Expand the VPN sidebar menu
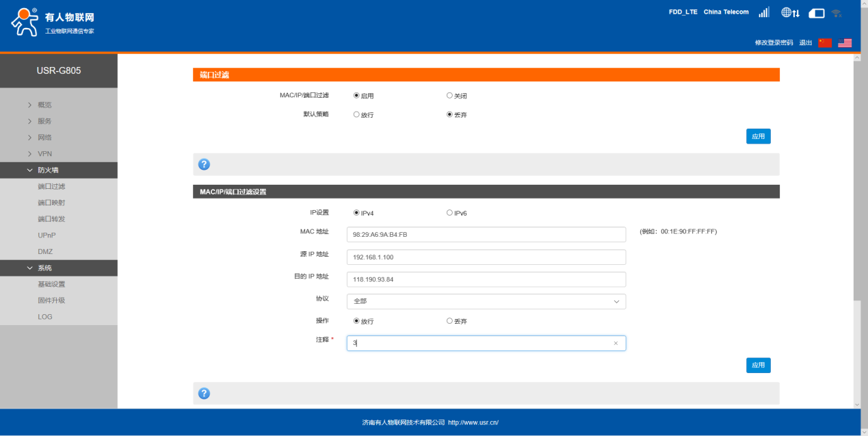The image size is (868, 436). click(x=44, y=154)
